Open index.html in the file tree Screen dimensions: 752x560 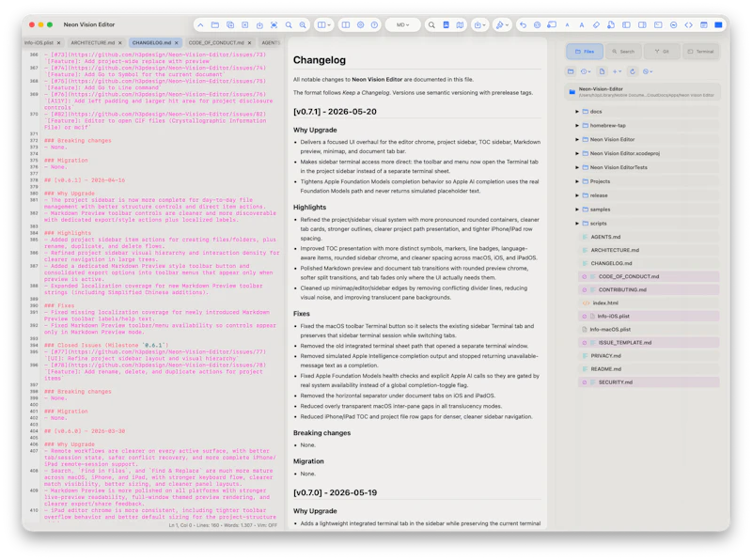click(649, 303)
